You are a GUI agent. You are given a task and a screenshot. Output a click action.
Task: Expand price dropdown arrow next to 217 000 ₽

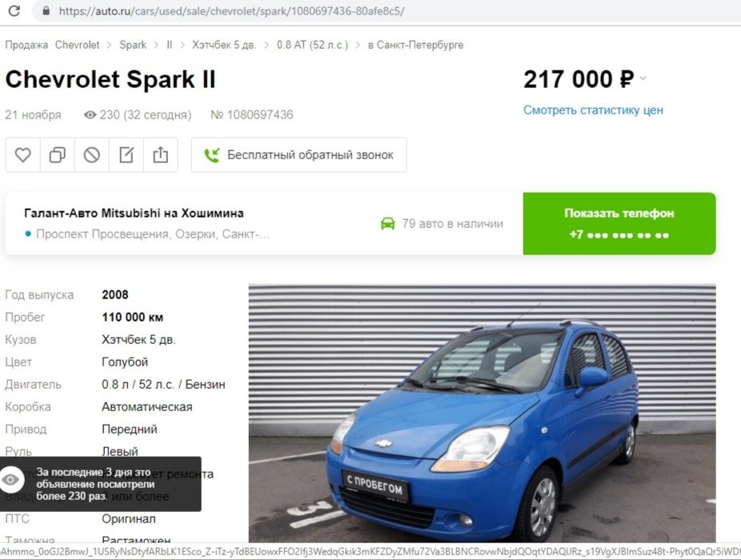[643, 78]
